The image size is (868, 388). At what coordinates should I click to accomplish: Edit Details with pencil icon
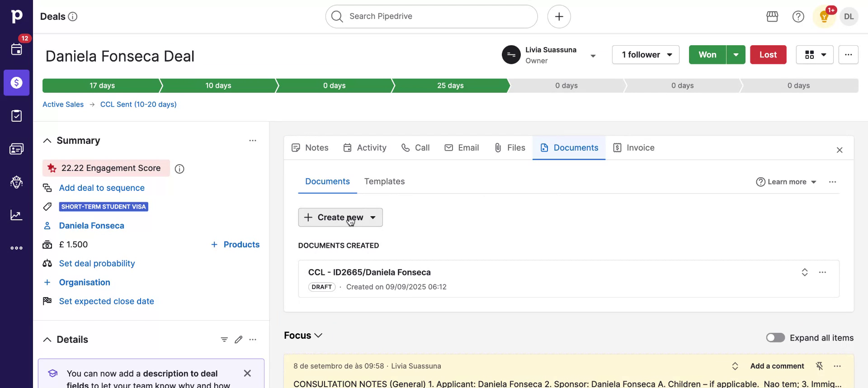(239, 340)
